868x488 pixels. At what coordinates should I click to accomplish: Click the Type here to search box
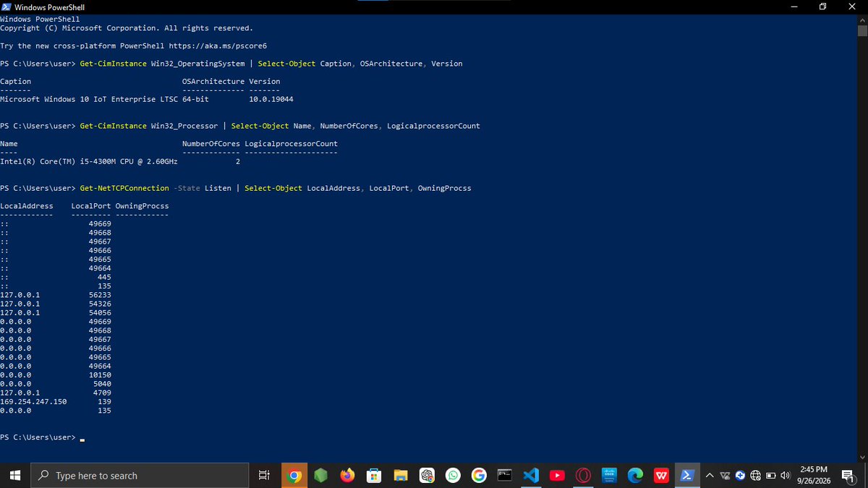[x=141, y=475]
